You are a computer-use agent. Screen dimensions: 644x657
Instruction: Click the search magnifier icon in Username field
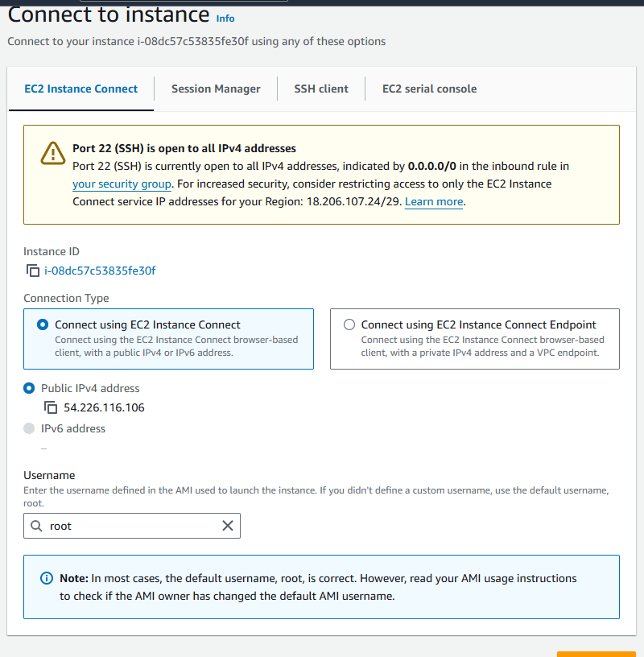[36, 526]
